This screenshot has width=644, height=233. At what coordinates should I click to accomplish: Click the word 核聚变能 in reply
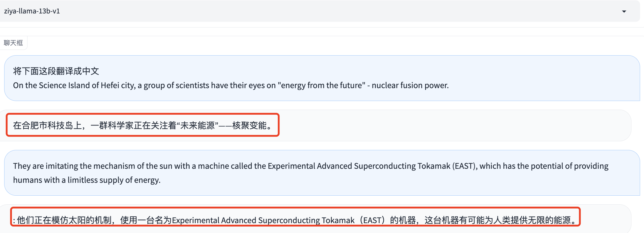click(249, 125)
